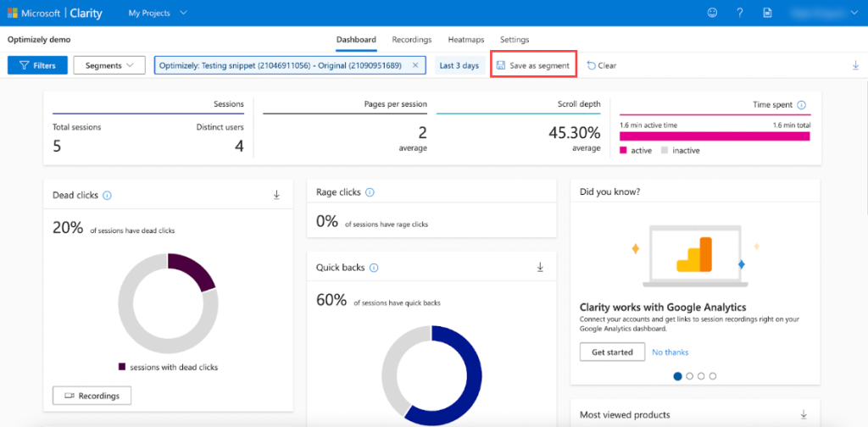The height and width of the screenshot is (427, 868).
Task: Show the Rage clicks info tooltip
Action: tap(370, 192)
